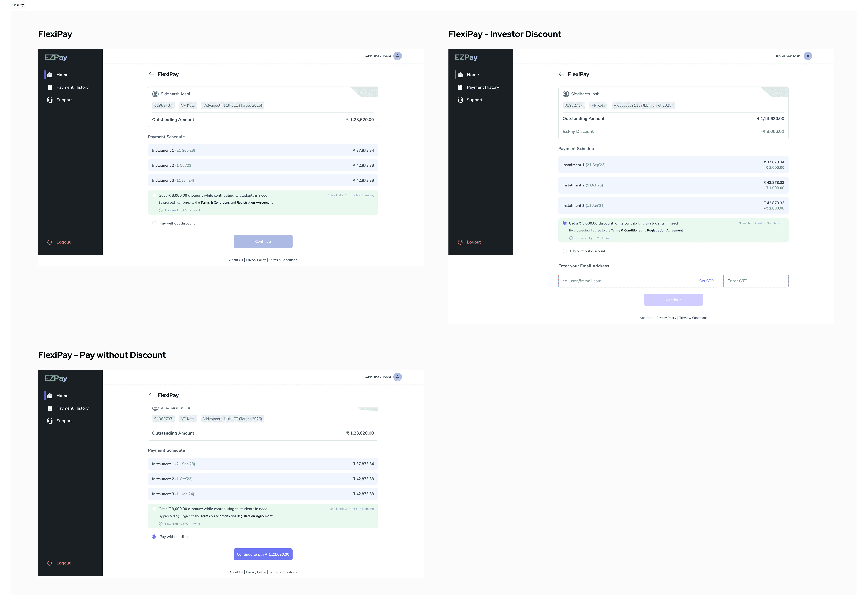Click Home icon in frame titled just FlexiPay
Screen dimensions: 868x606
tap(50, 75)
